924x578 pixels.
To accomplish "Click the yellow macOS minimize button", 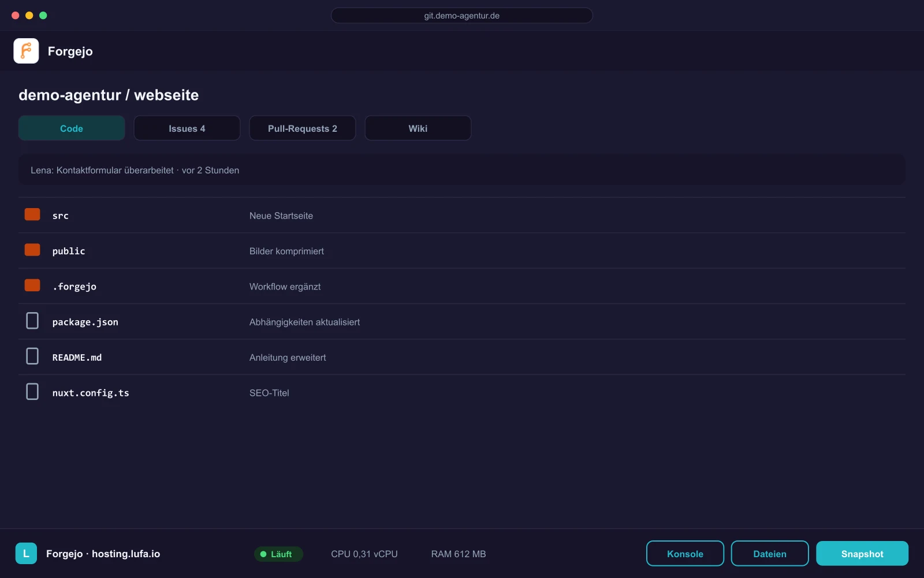I will point(29,16).
